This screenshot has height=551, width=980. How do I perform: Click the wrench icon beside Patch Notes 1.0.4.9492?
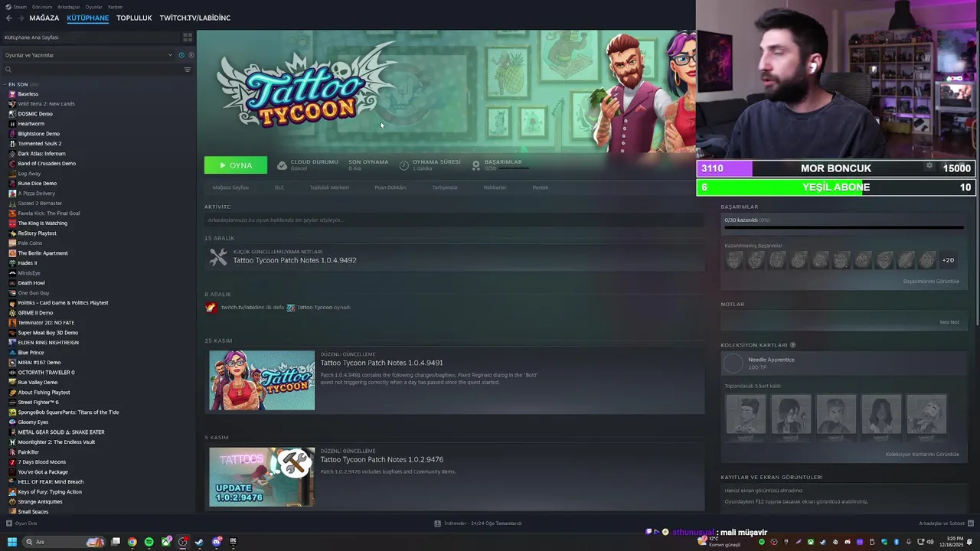218,258
